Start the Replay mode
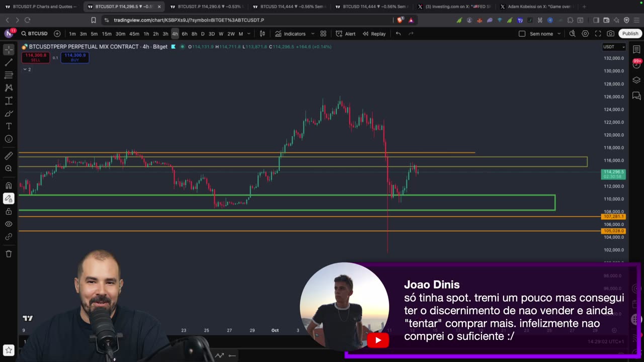The width and height of the screenshot is (644, 362). pyautogui.click(x=374, y=34)
